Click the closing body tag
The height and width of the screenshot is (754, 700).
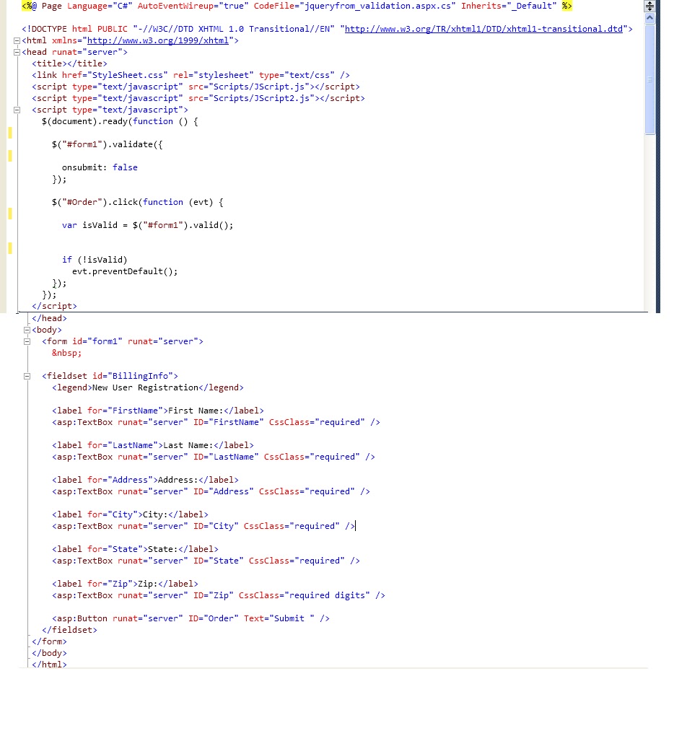coord(50,653)
